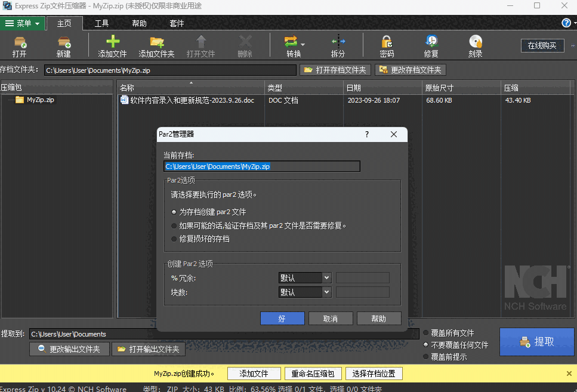Click the 密码 (Password) lock icon
Image resolution: width=577 pixels, height=392 pixels.
click(387, 43)
